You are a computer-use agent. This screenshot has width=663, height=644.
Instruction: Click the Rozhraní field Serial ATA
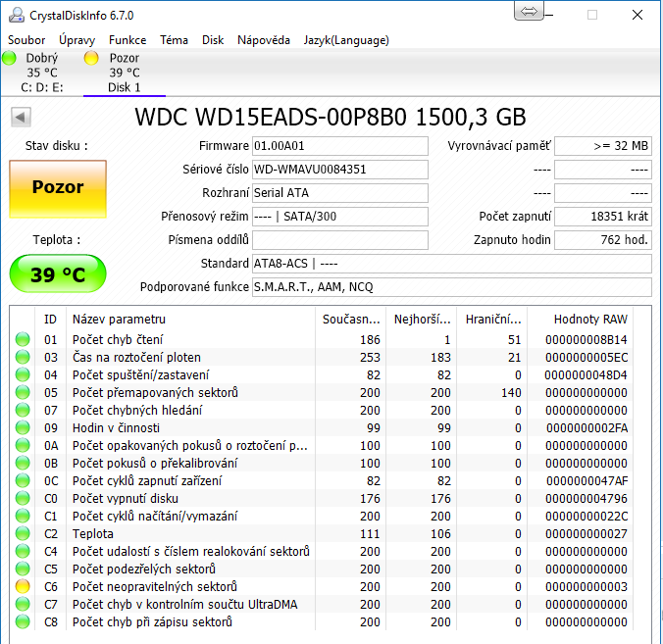pos(340,193)
